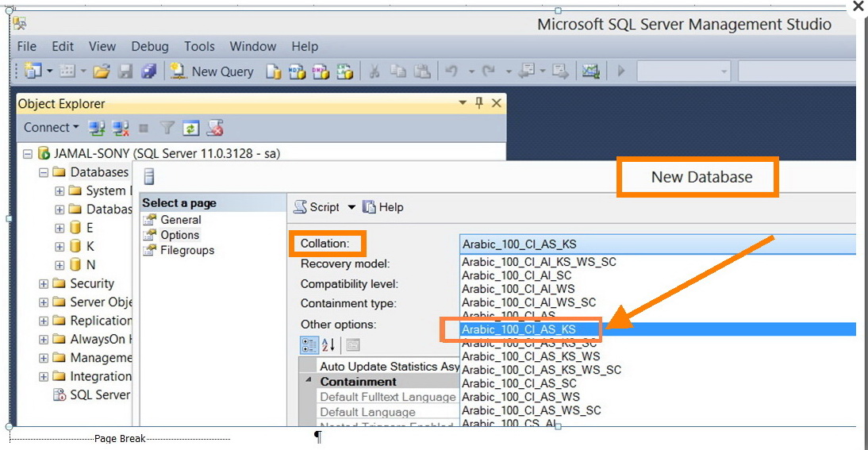Collapse the JAMAL-SONY server node

click(x=28, y=154)
